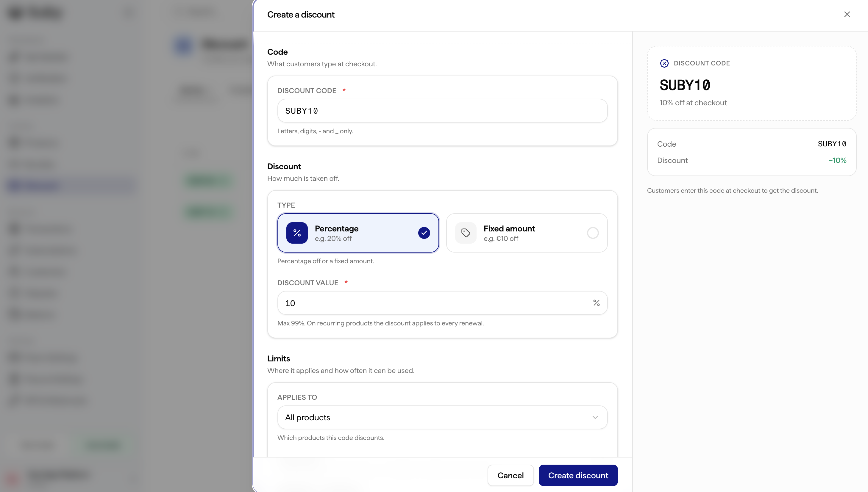The image size is (868, 492).
Task: Click the SUBY10 value in Code summary row
Action: 832,144
